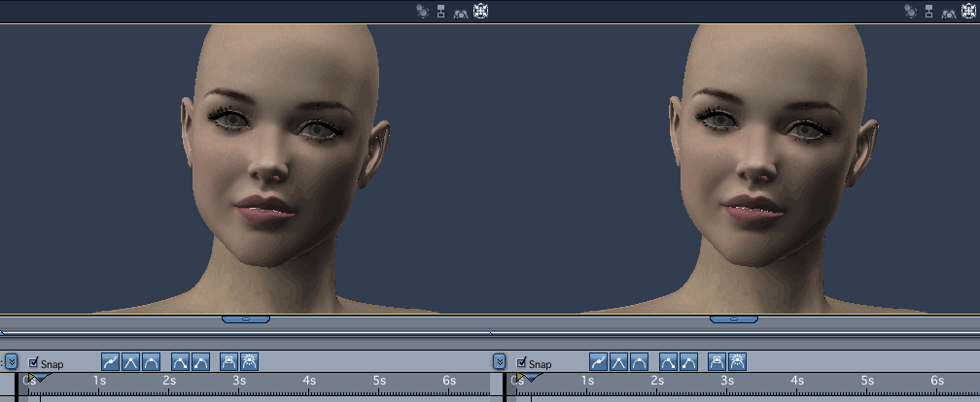Click the four-arrows globe icon above left viewport

(x=480, y=11)
